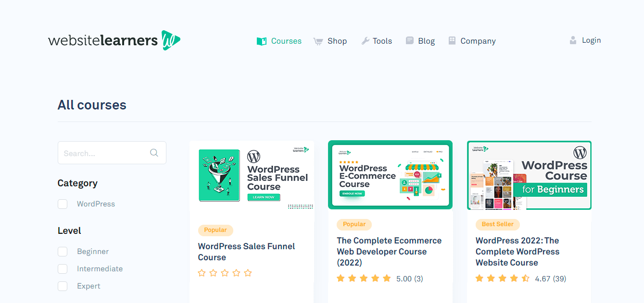The width and height of the screenshot is (644, 303).
Task: Select the Expert level checkbox
Action: pos(63,286)
